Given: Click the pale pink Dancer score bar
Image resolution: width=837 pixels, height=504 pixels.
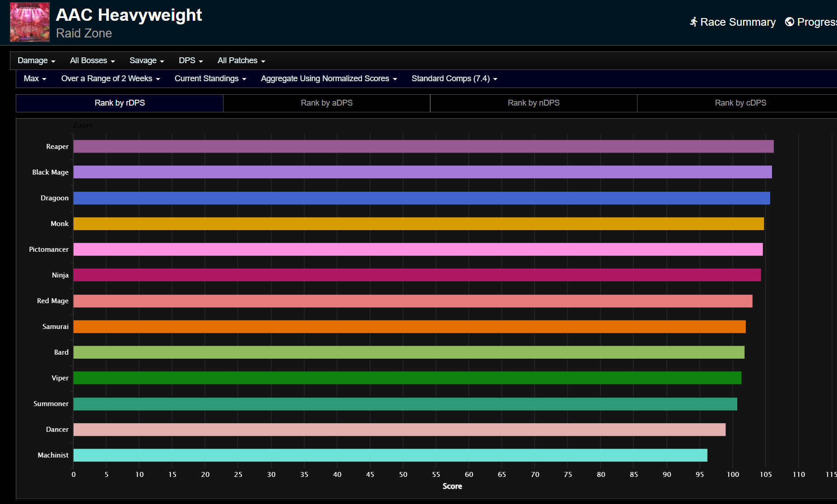Looking at the screenshot, I should pyautogui.click(x=400, y=430).
